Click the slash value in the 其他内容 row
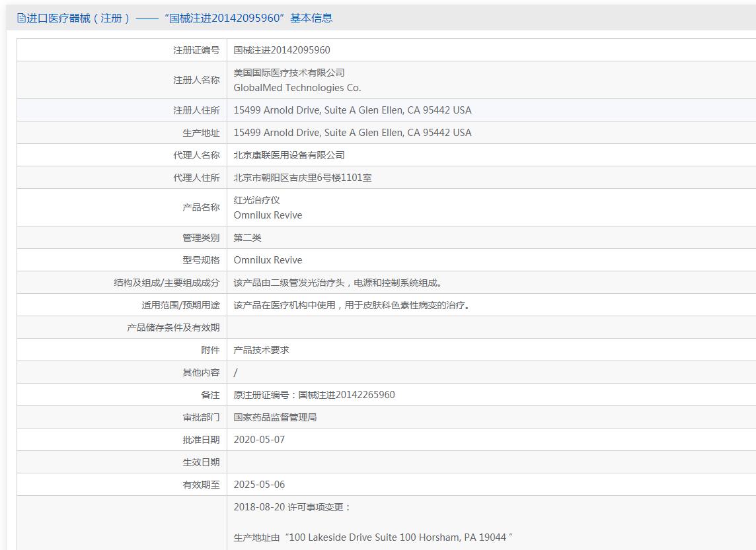Viewport: 756px width, 550px height. 235,373
